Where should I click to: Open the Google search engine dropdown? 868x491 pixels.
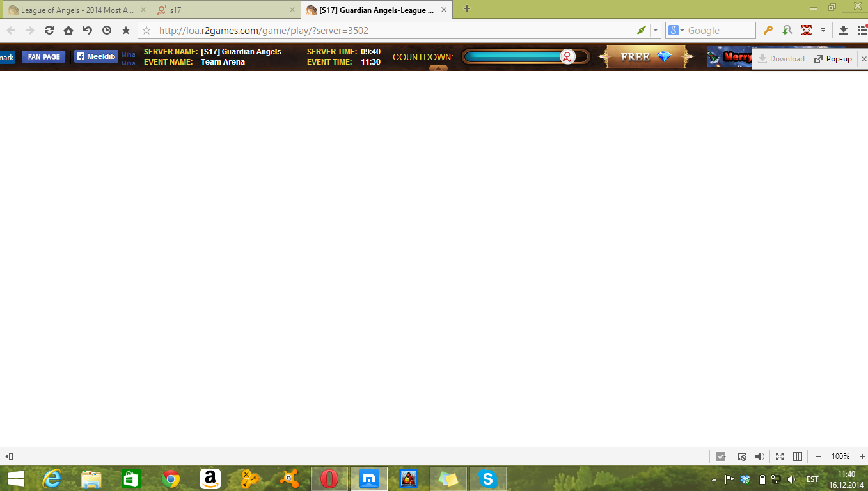coord(675,30)
